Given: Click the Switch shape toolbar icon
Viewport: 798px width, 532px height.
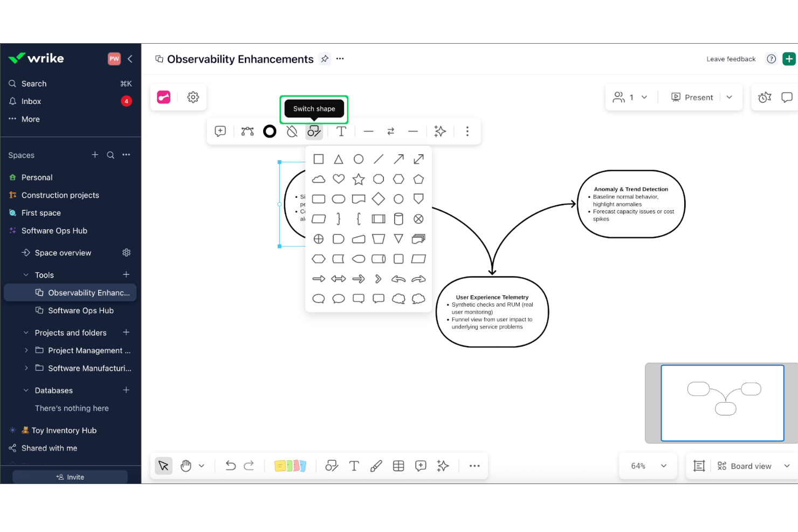Looking at the screenshot, I should click(314, 131).
